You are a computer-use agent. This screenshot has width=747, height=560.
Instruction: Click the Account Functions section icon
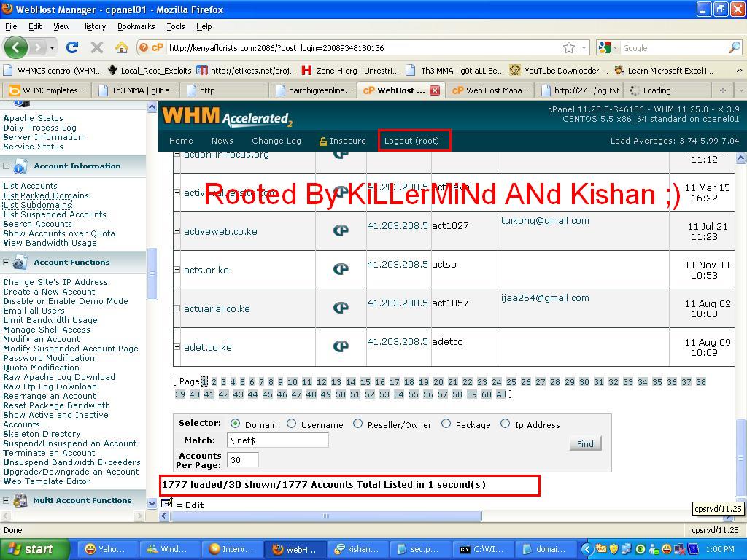click(20, 262)
